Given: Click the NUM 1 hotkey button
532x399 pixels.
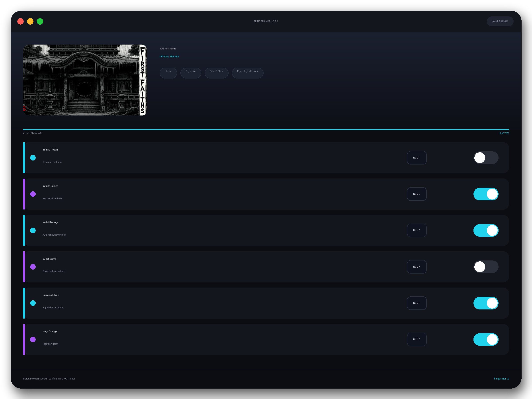Looking at the screenshot, I should click(x=417, y=158).
